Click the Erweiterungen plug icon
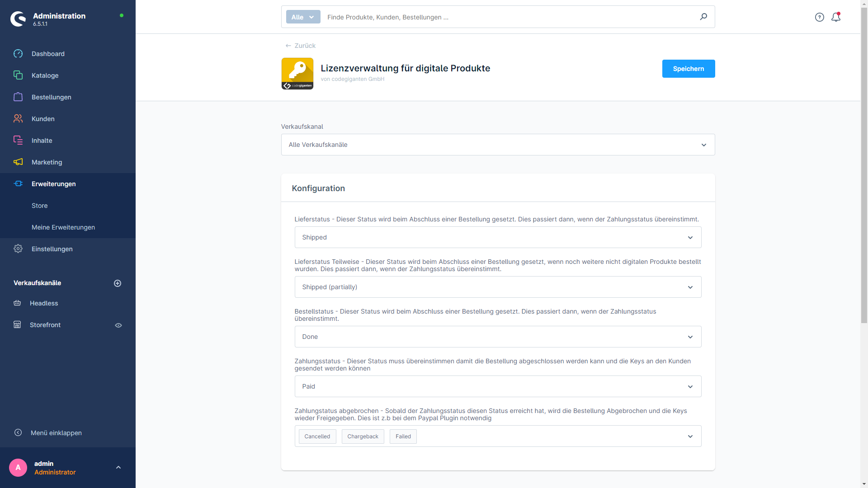The image size is (868, 488). pos(18,184)
